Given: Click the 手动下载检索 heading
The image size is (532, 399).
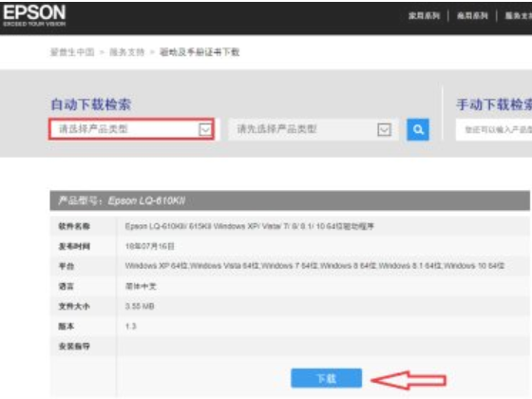Looking at the screenshot, I should click(494, 104).
